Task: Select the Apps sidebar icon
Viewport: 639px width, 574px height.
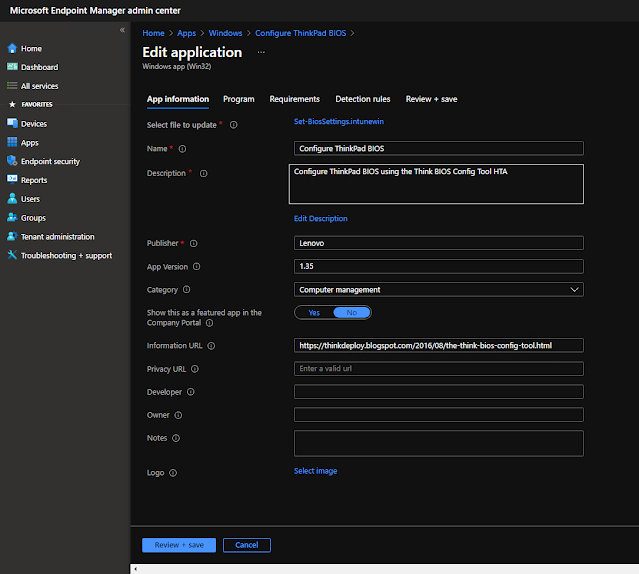Action: tap(12, 143)
